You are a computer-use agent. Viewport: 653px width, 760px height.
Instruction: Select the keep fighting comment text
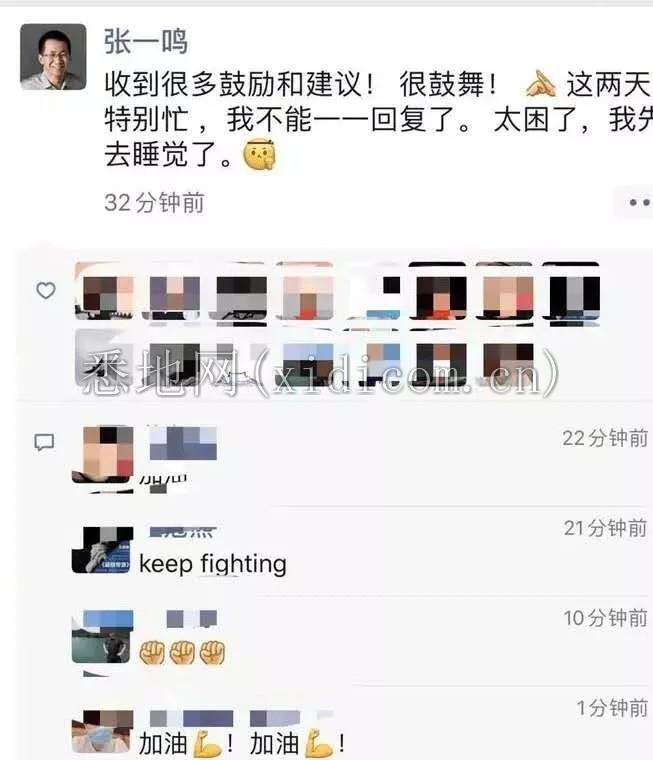click(213, 564)
